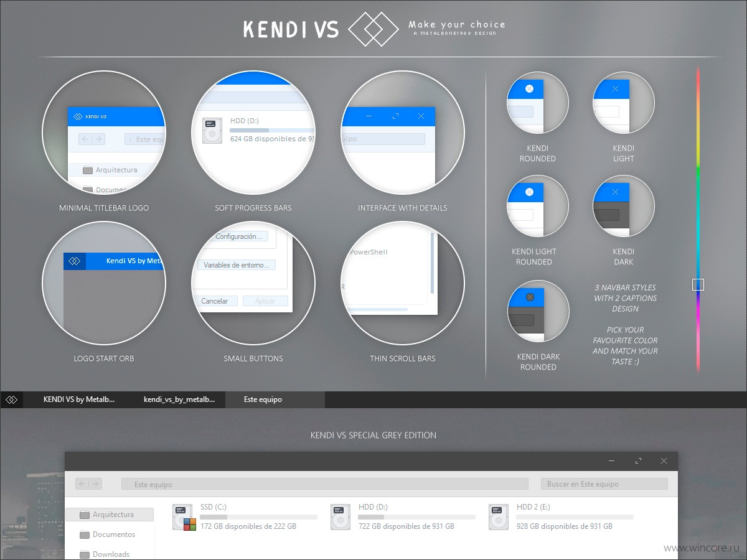Click HDD (D:) drive icon in Soft Progress Bars preview
The image size is (747, 560).
212,131
